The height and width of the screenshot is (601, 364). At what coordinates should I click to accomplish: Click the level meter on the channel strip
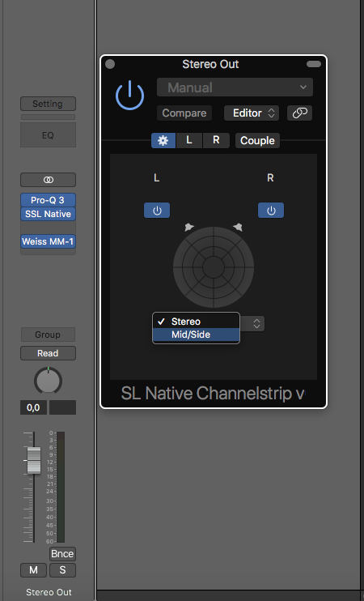[61, 487]
